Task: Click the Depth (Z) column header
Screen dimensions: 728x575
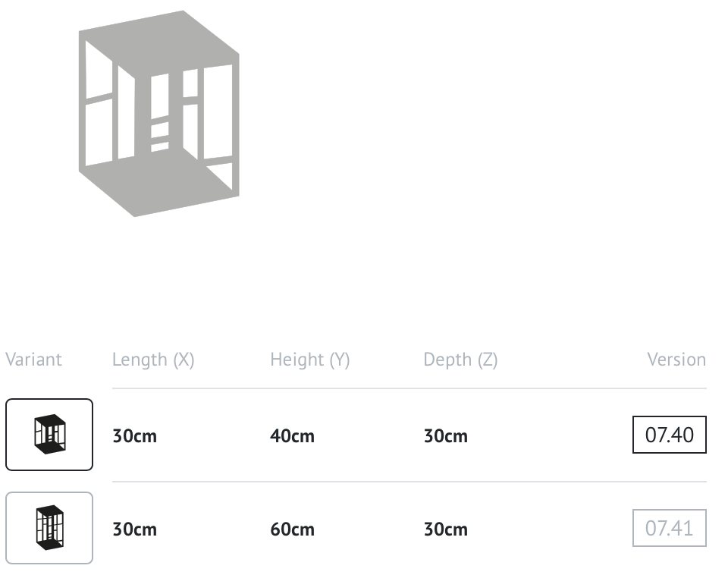Action: pos(460,360)
